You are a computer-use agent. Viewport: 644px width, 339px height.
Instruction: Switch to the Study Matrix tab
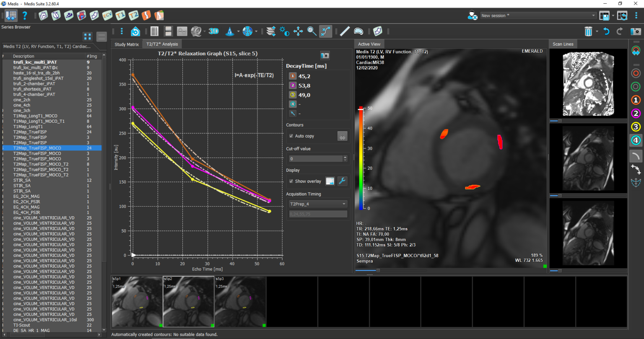point(127,44)
